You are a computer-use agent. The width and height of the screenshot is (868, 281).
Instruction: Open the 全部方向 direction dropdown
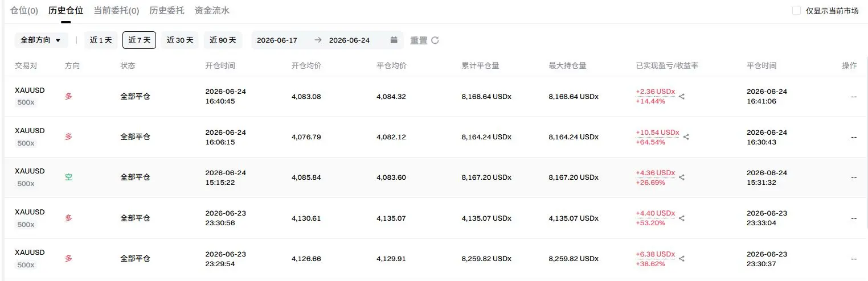coord(41,40)
